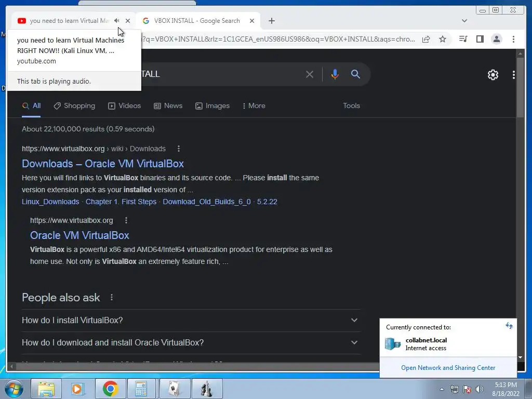Open Google quick settings gear

tap(493, 75)
